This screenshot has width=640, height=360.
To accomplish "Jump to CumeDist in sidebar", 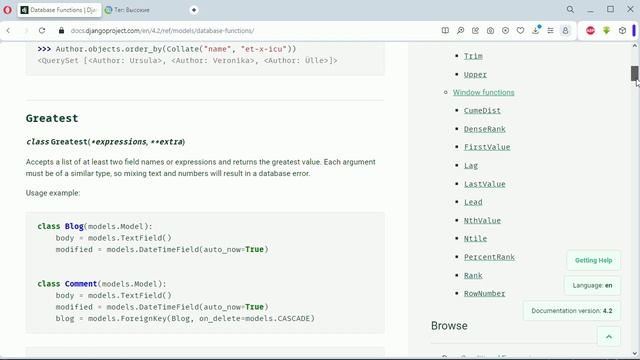I will (482, 110).
